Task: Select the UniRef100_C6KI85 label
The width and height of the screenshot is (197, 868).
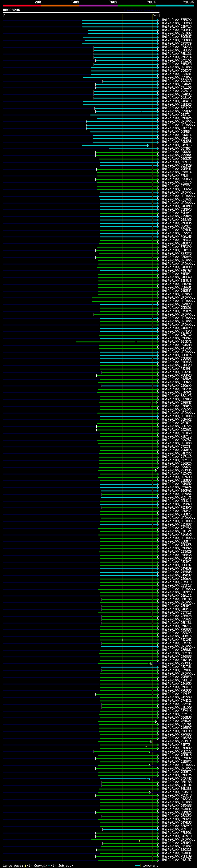Action: (x=176, y=782)
